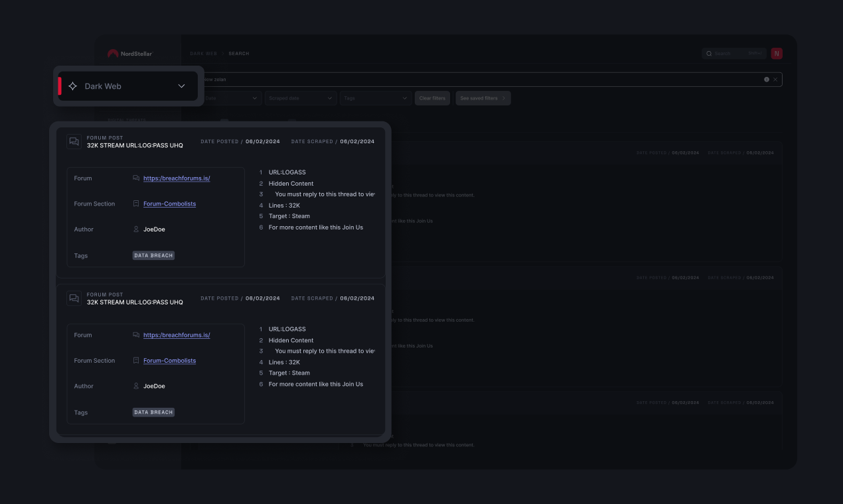Click top card title '32K STREAM URL:LOG:PASS UHQ'
The height and width of the screenshot is (504, 843).
[x=135, y=145]
